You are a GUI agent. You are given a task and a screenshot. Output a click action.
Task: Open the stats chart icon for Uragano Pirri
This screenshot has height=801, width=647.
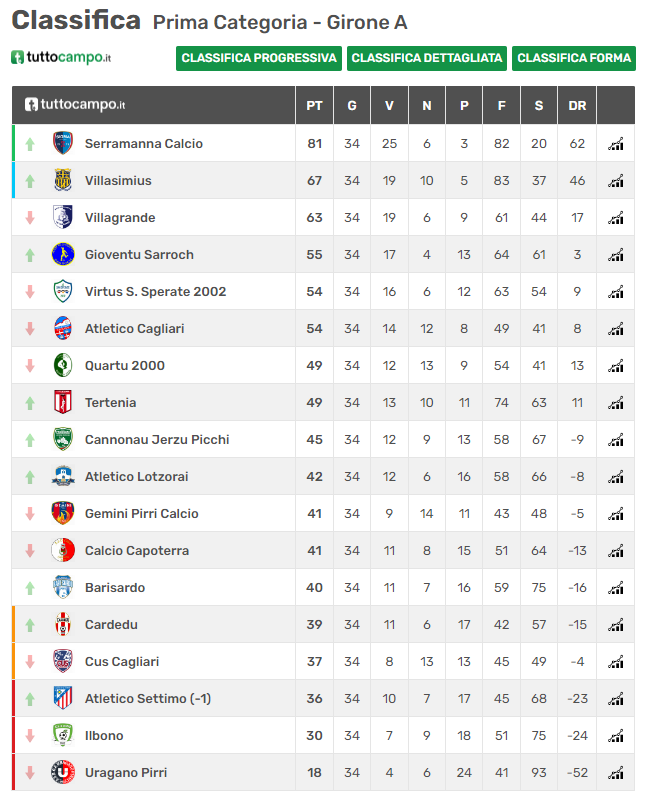click(x=615, y=772)
